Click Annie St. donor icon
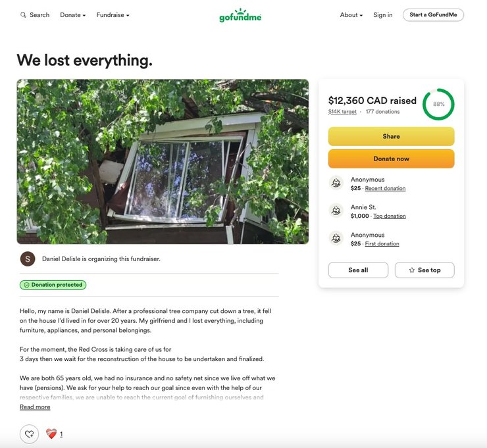 point(336,211)
